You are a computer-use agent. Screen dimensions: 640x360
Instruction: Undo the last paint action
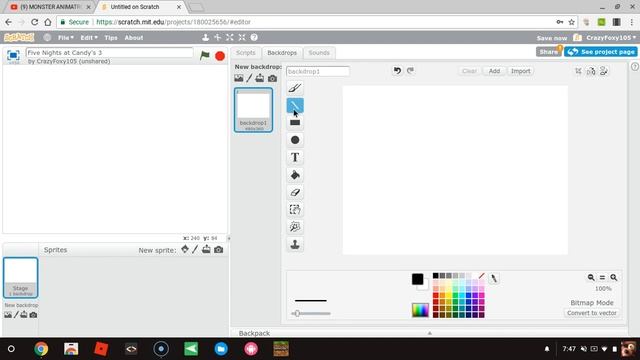point(397,71)
